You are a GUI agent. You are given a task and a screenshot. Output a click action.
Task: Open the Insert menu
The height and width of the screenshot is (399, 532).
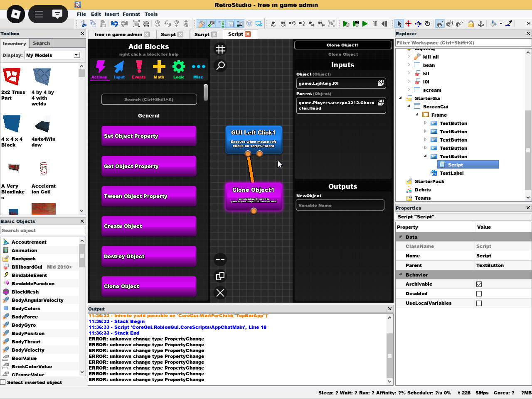point(112,14)
